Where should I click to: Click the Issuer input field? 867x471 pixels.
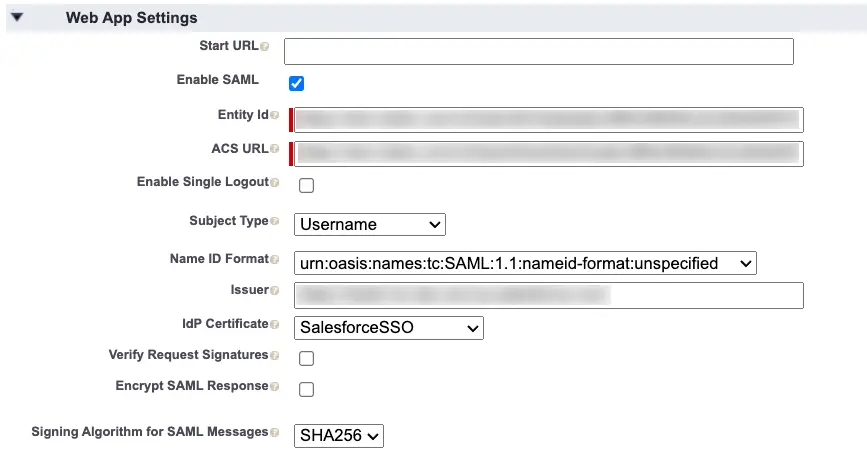click(x=549, y=295)
